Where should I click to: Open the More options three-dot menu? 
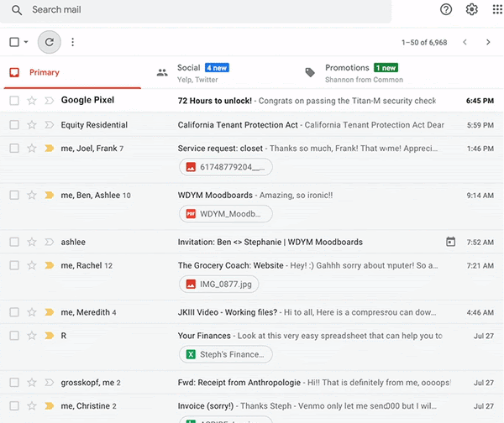tap(73, 42)
